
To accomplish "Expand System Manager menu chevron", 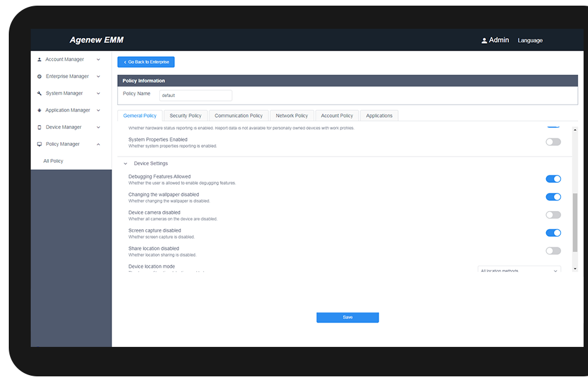I will [x=98, y=93].
